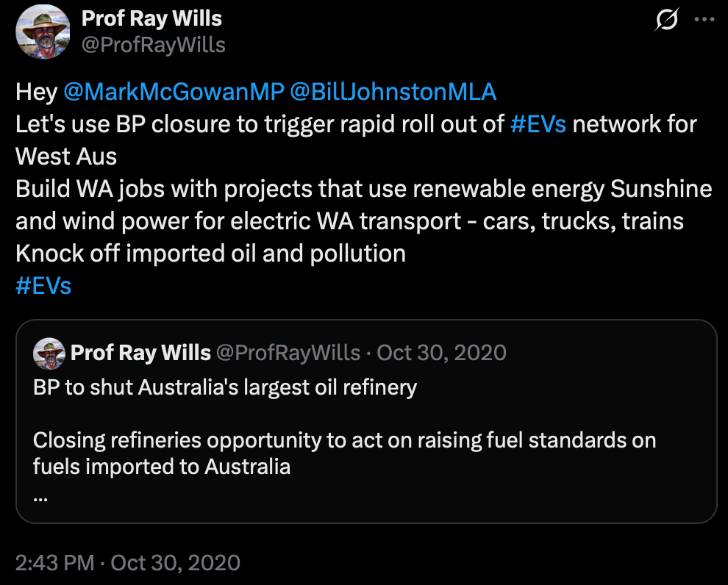The height and width of the screenshot is (585, 728).
Task: Click the @ProfRayWills handle in the quoted tweet
Action: pos(290,353)
